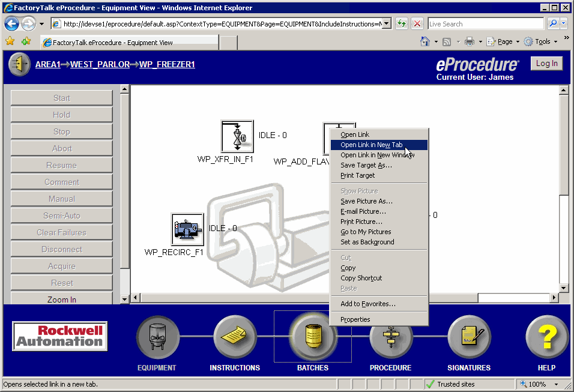The height and width of the screenshot is (392, 574).
Task: Open the search provider options dropdown
Action: 563,24
